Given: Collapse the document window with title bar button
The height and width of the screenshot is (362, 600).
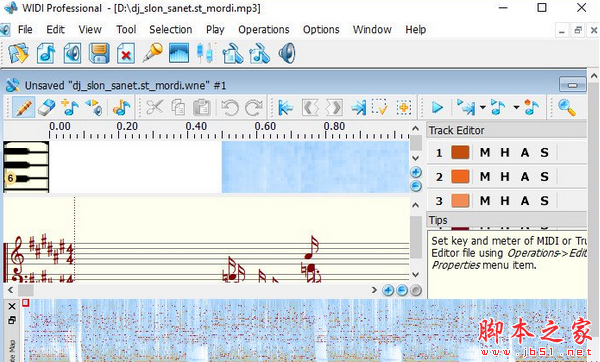Looking at the screenshot, I should click(x=572, y=85).
